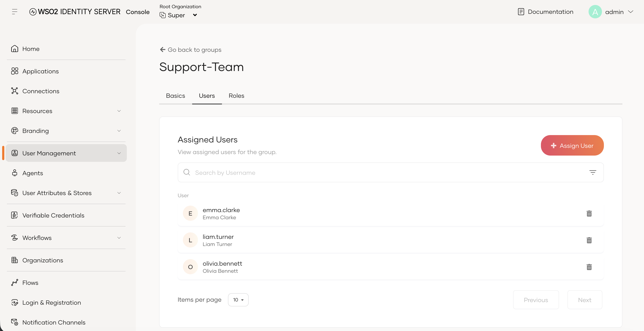This screenshot has width=644, height=331.
Task: Switch to the Basics tab
Action: click(176, 96)
